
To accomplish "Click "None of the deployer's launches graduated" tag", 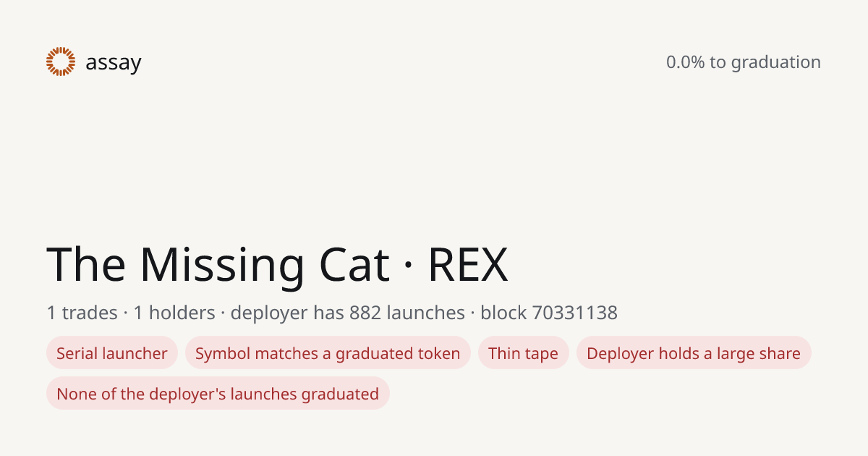I will [x=218, y=394].
